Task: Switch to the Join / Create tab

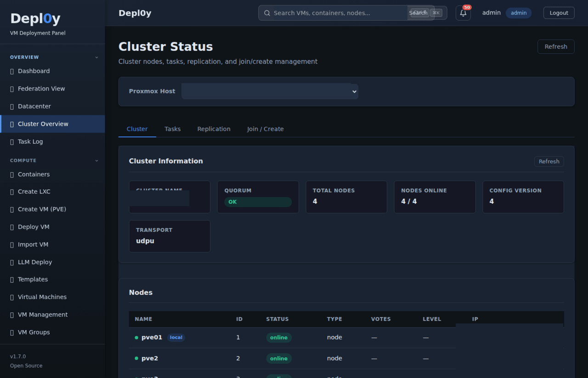Action: pyautogui.click(x=266, y=129)
